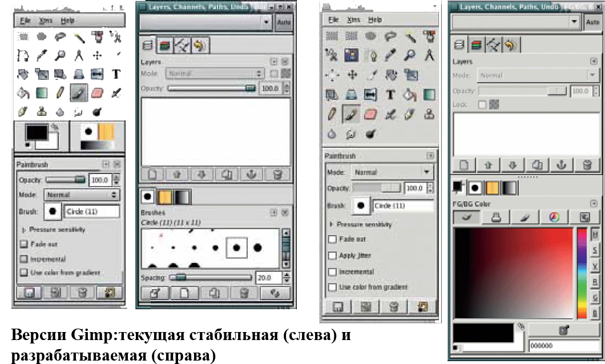Pick Free Select lasso in left toolbox
The width and height of the screenshot is (605, 364).
point(60,37)
